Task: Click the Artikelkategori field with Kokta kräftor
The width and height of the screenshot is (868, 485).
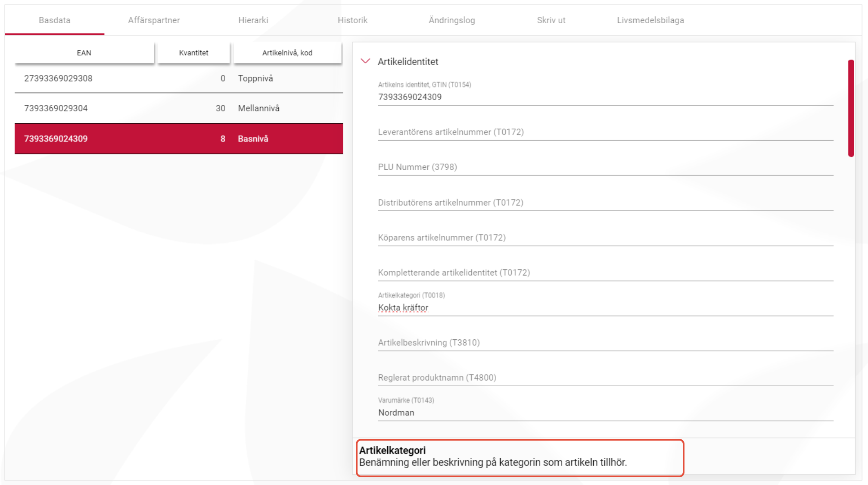Action: pyautogui.click(x=605, y=308)
